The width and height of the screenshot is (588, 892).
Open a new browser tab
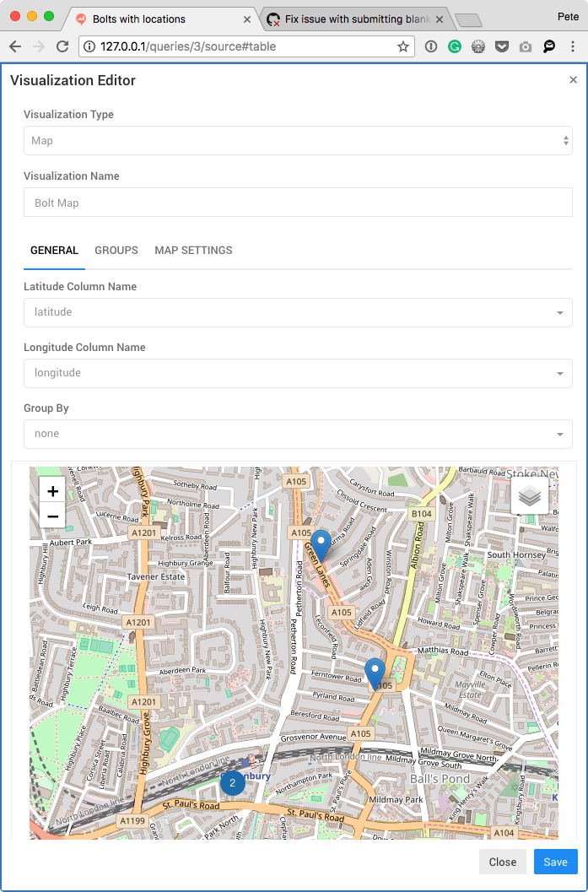(468, 20)
